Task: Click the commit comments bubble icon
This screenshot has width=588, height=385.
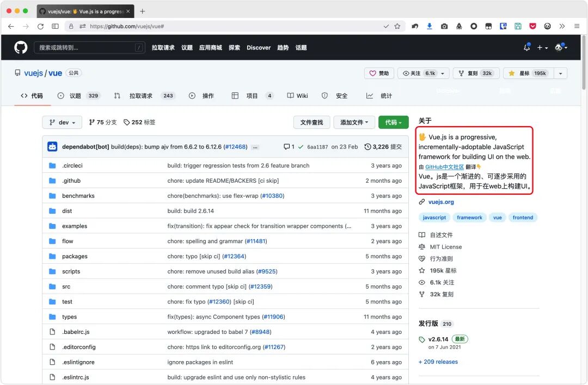Action: click(x=286, y=147)
